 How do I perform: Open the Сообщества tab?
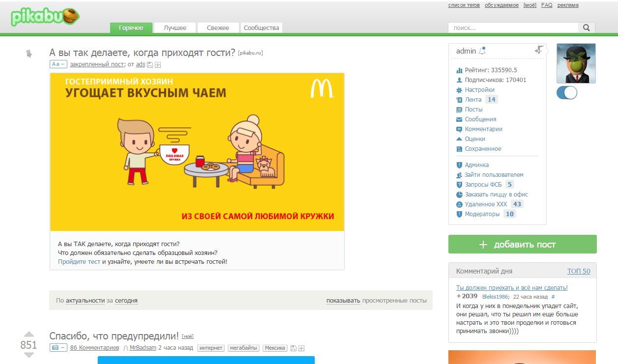click(261, 28)
